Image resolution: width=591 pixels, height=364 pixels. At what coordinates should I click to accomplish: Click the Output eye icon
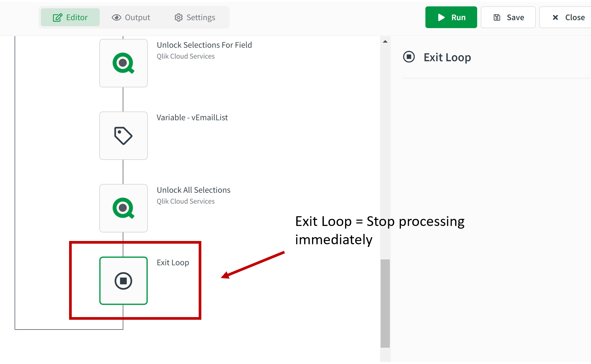tap(116, 17)
